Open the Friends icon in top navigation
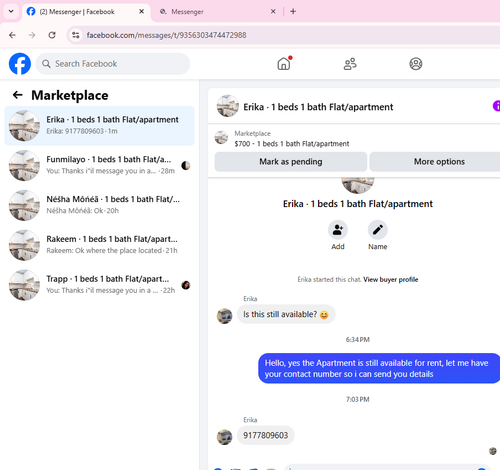This screenshot has height=470, width=500. (350, 64)
